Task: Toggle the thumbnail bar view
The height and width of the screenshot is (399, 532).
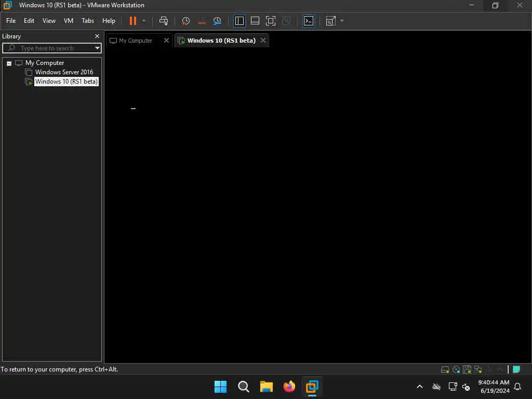Action: 255,21
